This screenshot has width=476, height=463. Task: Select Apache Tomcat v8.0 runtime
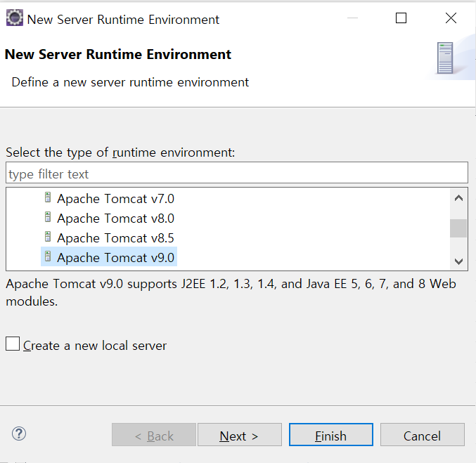coord(115,219)
